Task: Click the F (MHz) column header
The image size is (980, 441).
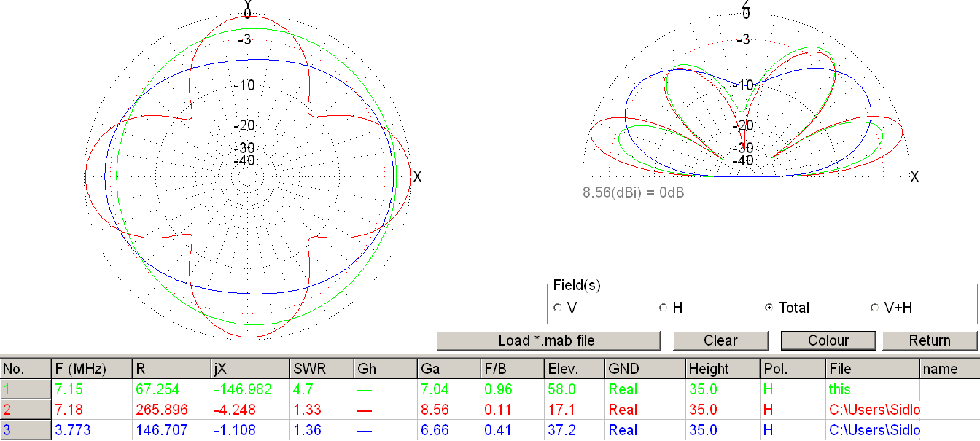Action: (x=91, y=369)
